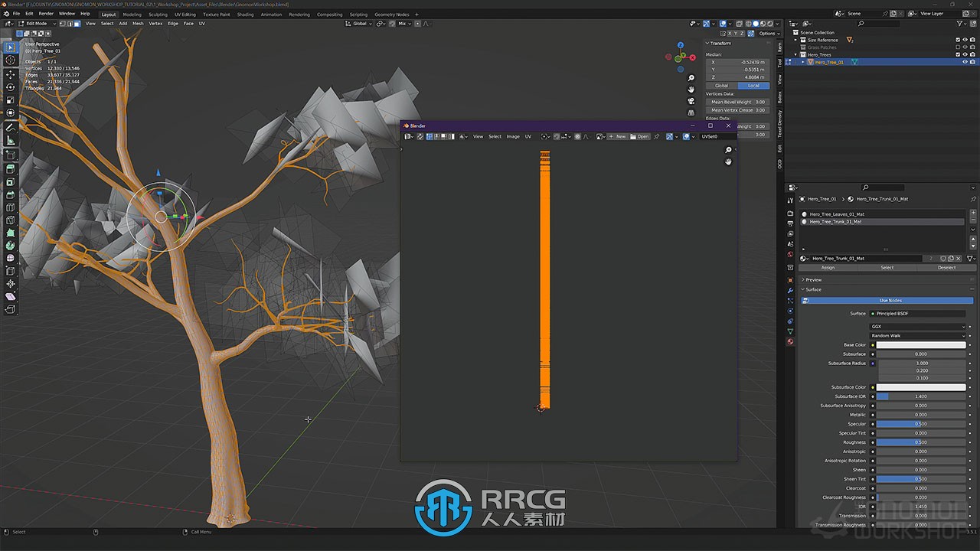Toggle Size Reference collection exclude checkbox
Screen dimensions: 980x551
coord(958,40)
